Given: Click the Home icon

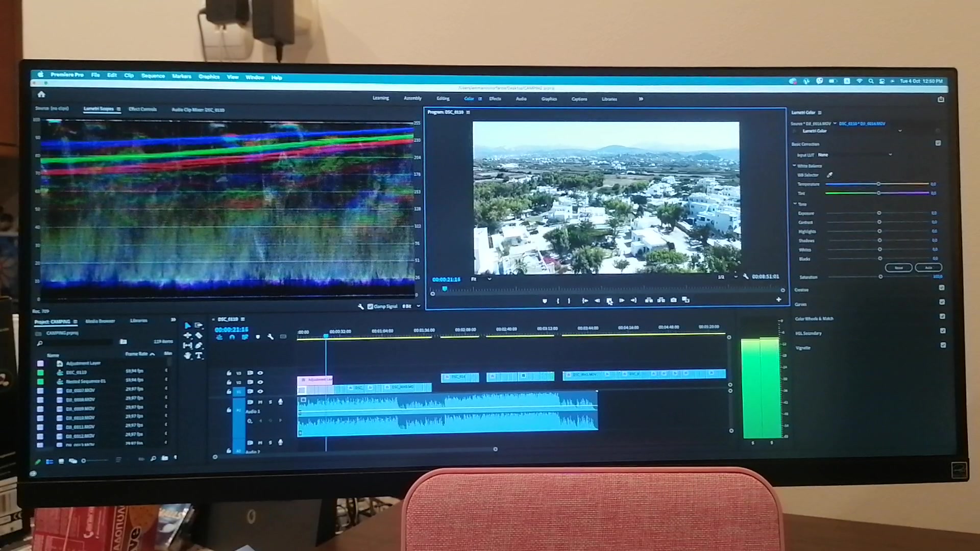Looking at the screenshot, I should point(41,94).
